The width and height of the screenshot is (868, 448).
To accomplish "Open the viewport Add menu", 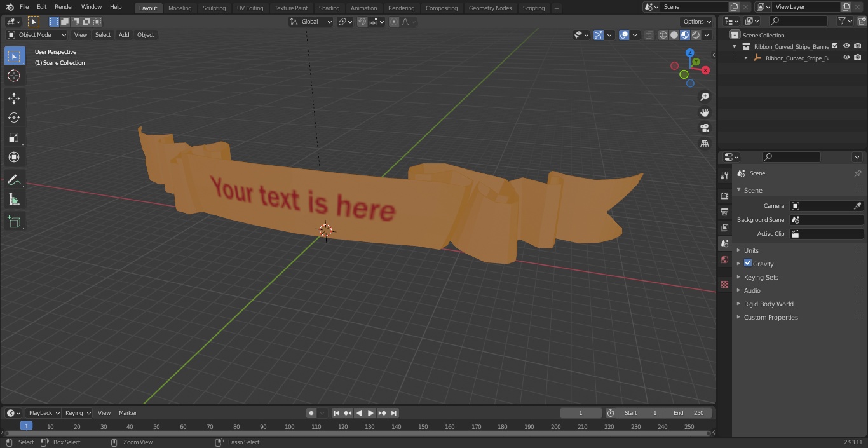I will (x=124, y=35).
